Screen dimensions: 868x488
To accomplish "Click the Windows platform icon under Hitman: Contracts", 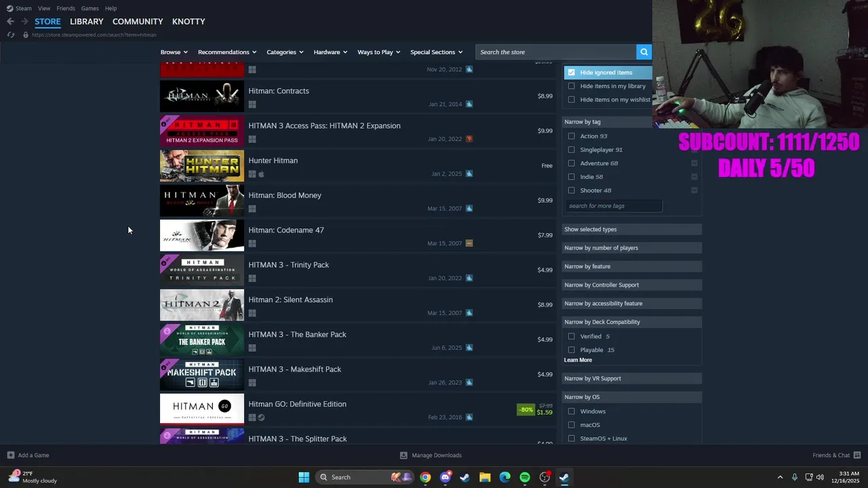I will click(252, 104).
